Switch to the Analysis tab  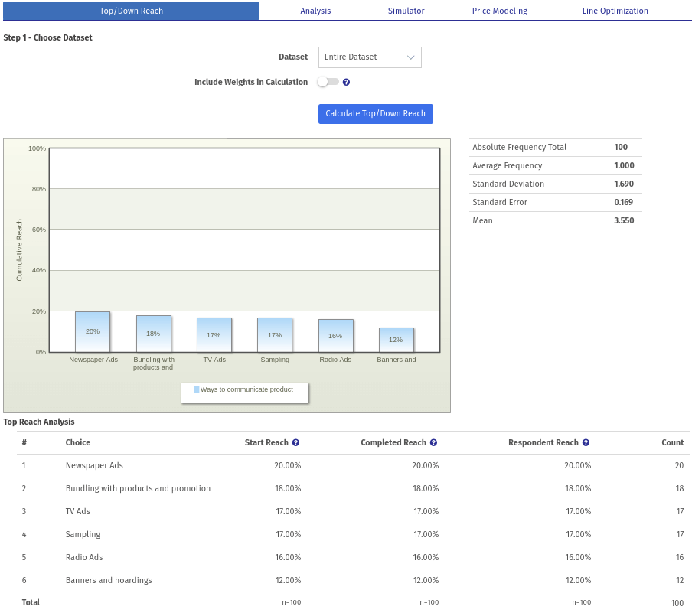point(315,11)
